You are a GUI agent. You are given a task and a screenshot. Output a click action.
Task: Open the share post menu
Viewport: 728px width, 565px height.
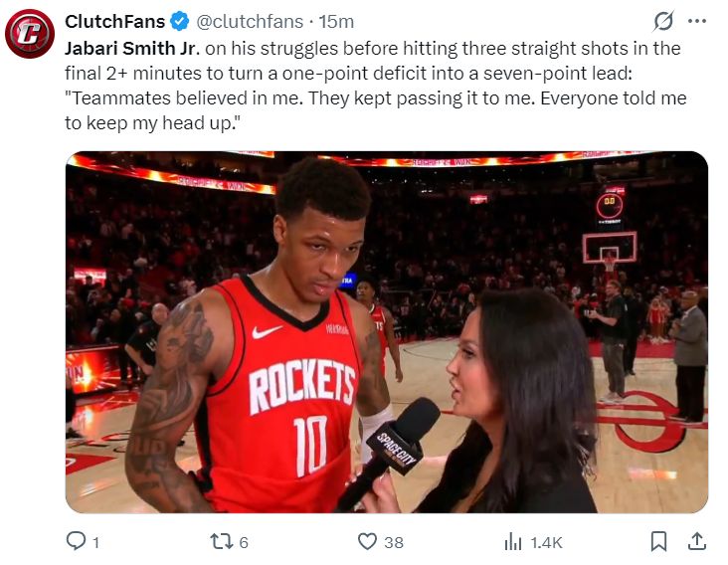point(697,541)
